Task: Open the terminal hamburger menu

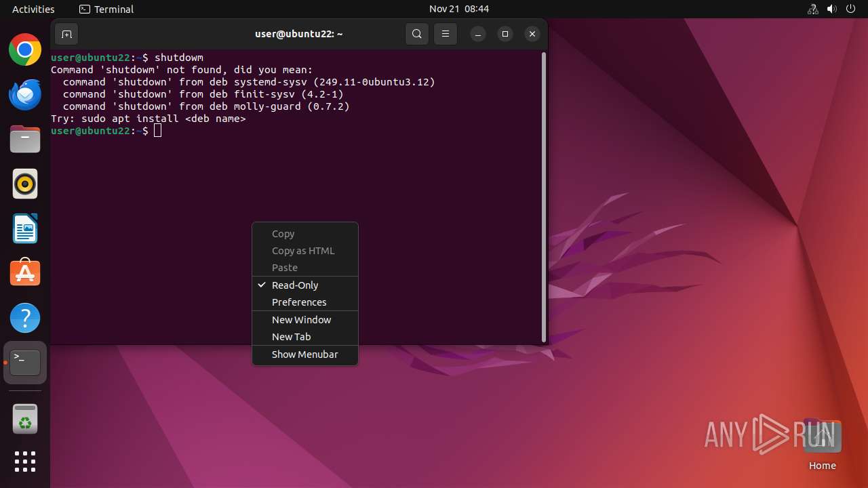Action: pyautogui.click(x=446, y=34)
